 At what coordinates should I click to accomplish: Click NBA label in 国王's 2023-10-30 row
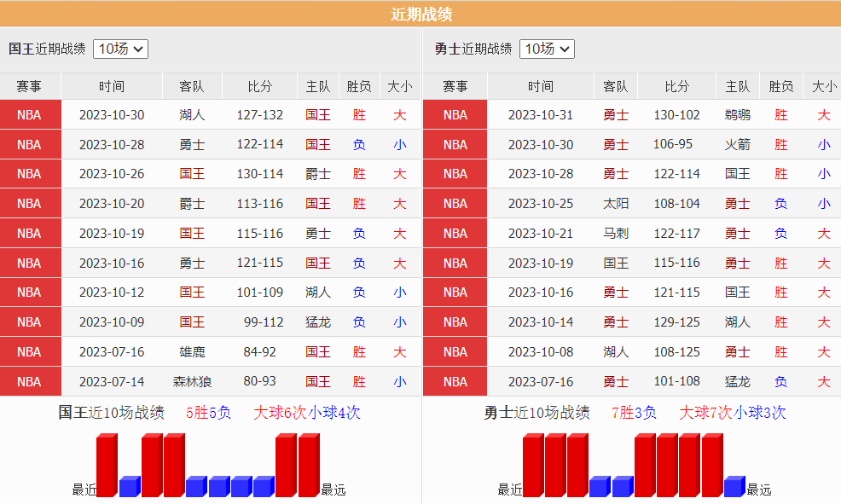click(29, 115)
